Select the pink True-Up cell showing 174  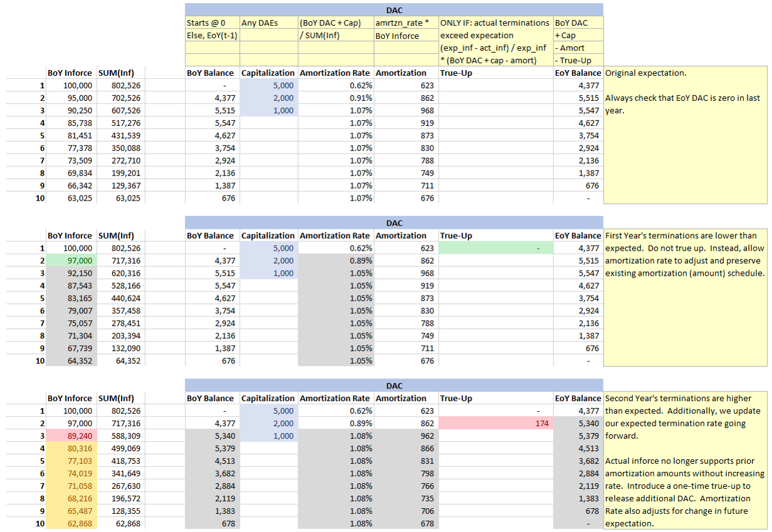[495, 424]
